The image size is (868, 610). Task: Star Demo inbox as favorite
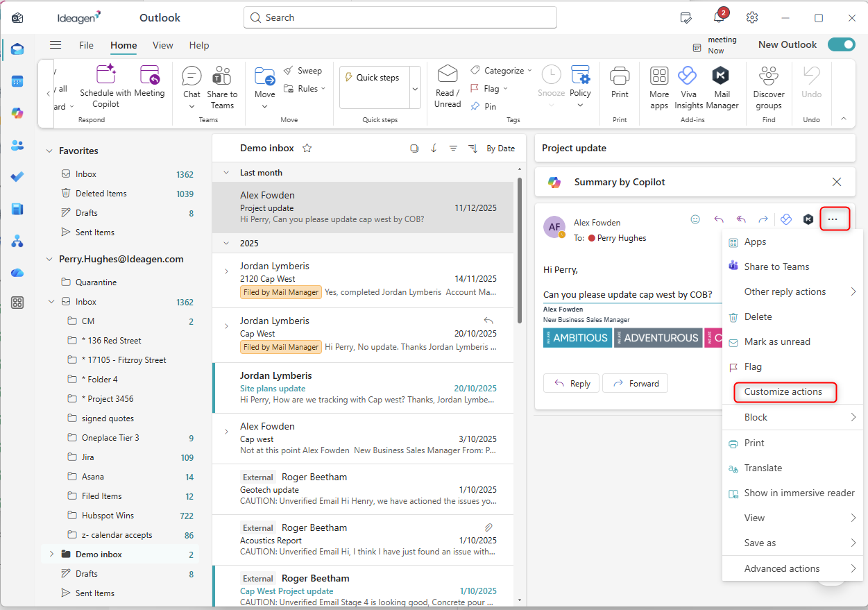[x=307, y=148]
